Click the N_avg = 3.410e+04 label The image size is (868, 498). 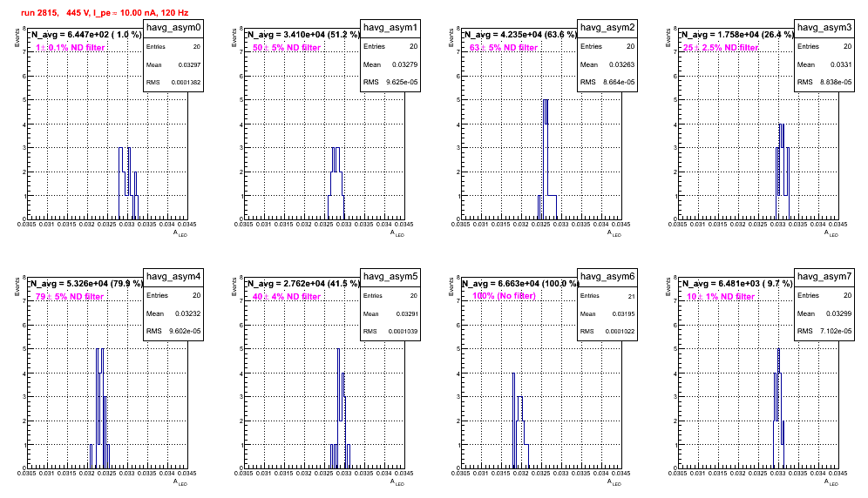click(302, 35)
